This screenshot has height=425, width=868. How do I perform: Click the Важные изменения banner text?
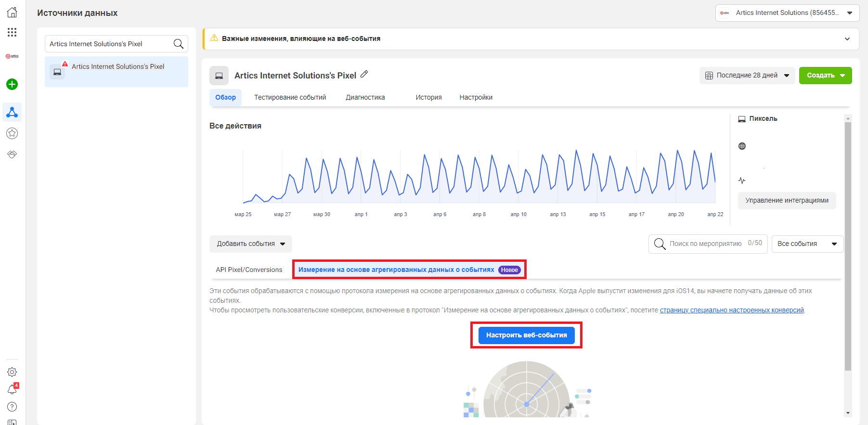coord(301,39)
